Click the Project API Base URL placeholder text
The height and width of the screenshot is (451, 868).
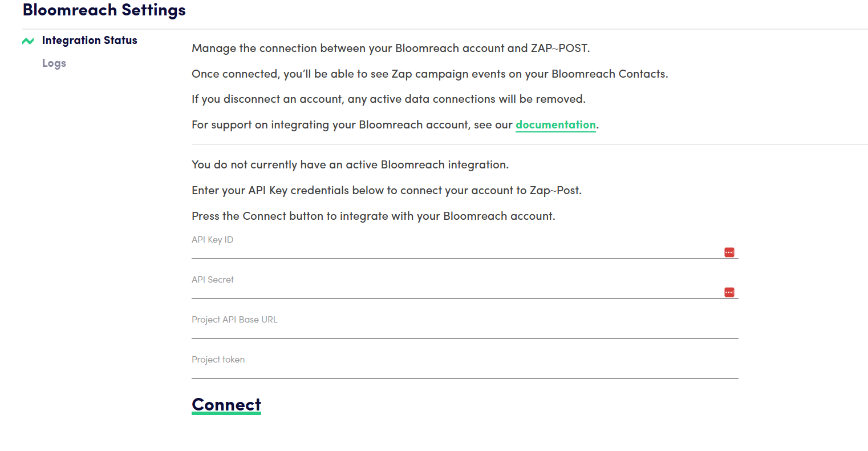pos(234,319)
